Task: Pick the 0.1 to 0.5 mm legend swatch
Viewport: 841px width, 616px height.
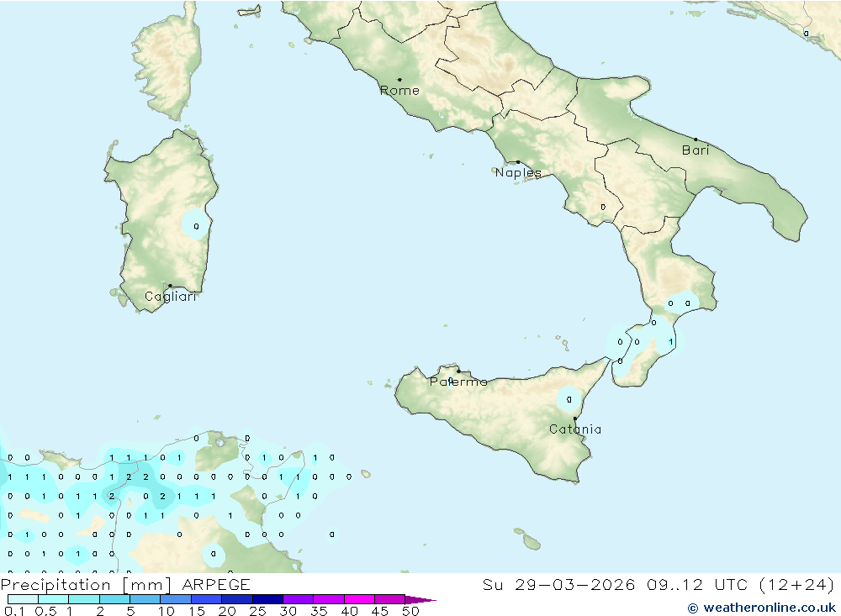Action: coord(23,599)
